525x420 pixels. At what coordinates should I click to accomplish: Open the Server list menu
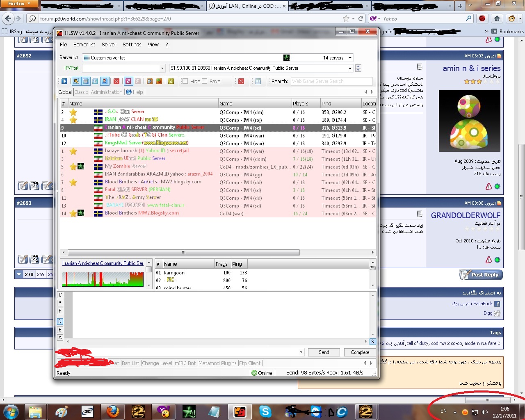click(x=84, y=45)
